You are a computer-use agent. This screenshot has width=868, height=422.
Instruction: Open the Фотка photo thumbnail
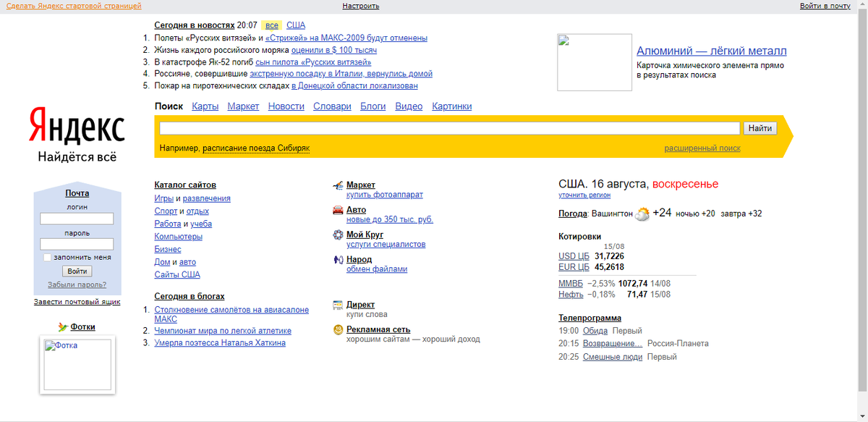[77, 366]
